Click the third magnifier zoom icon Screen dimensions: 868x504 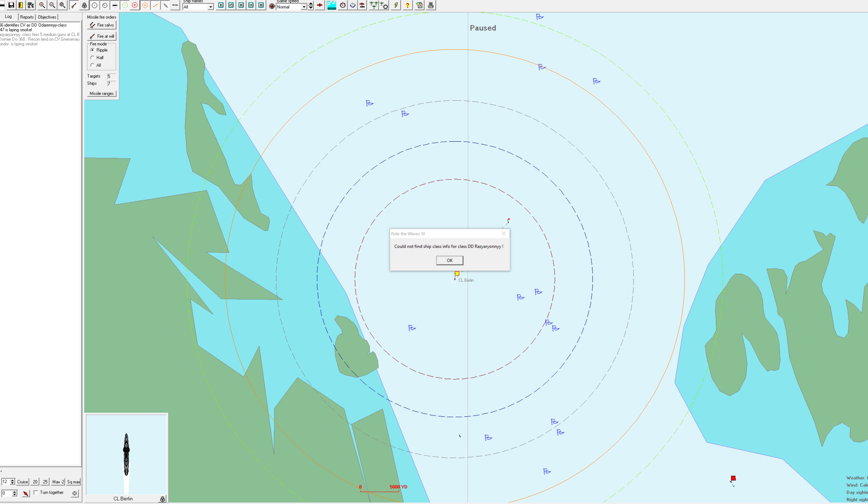(62, 5)
